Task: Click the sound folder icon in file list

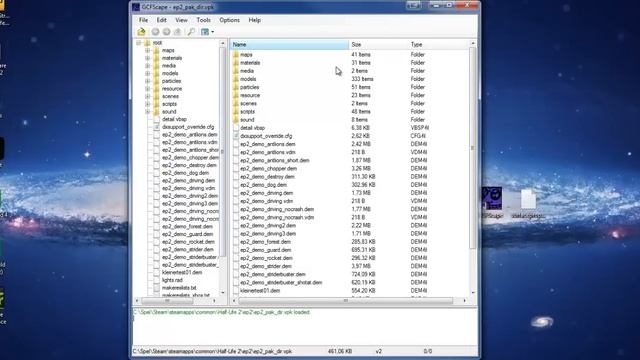Action: tap(236, 120)
